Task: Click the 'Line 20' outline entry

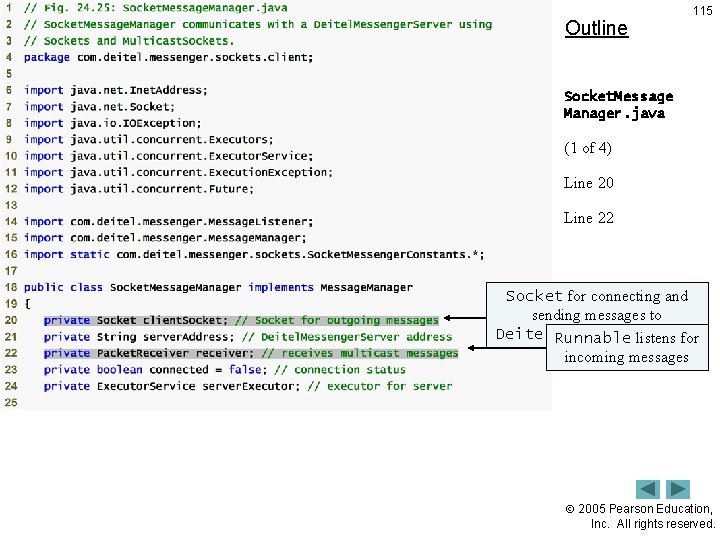Action: [588, 183]
